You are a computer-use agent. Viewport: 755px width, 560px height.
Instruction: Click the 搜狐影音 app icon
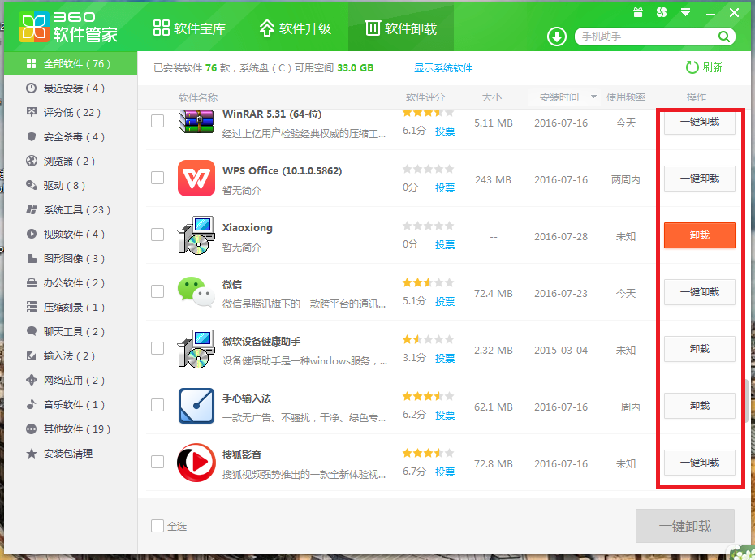pos(196,463)
